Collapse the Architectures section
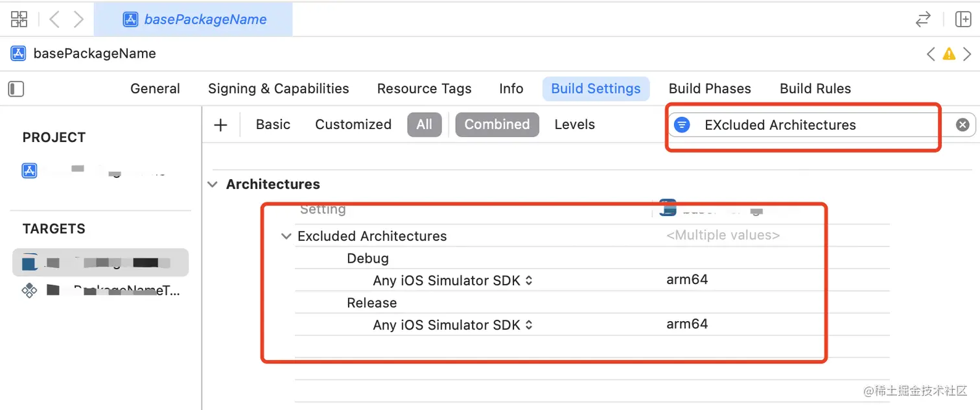Image resolution: width=980 pixels, height=410 pixels. click(213, 185)
